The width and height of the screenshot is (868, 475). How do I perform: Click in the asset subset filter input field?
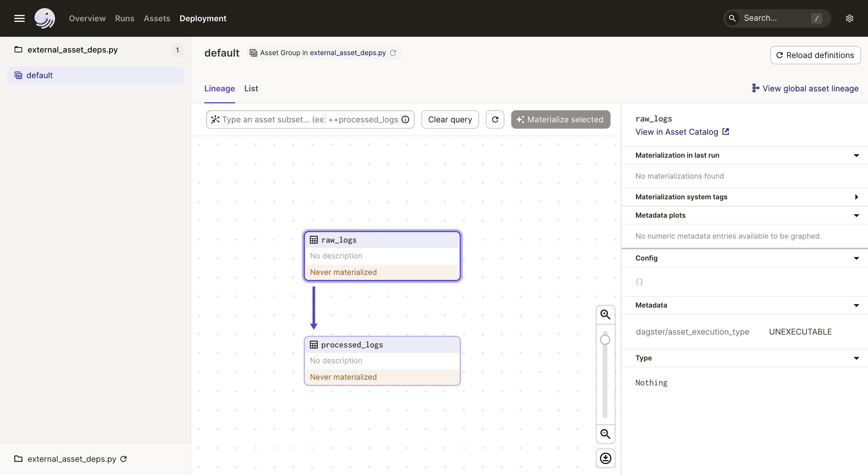[310, 119]
